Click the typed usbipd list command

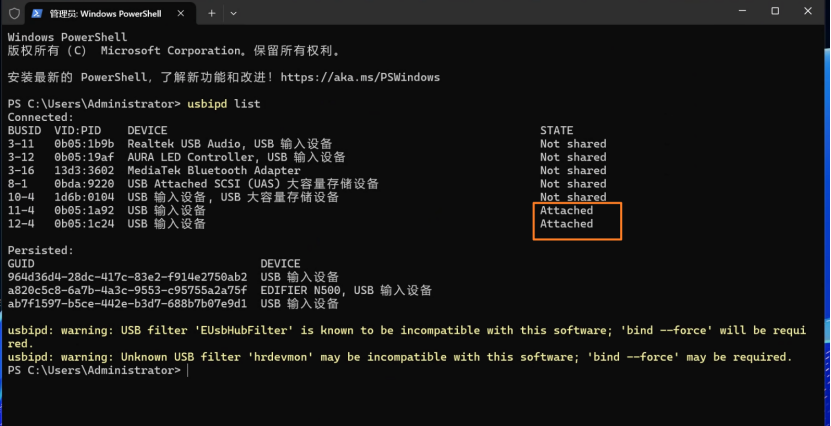217,104
